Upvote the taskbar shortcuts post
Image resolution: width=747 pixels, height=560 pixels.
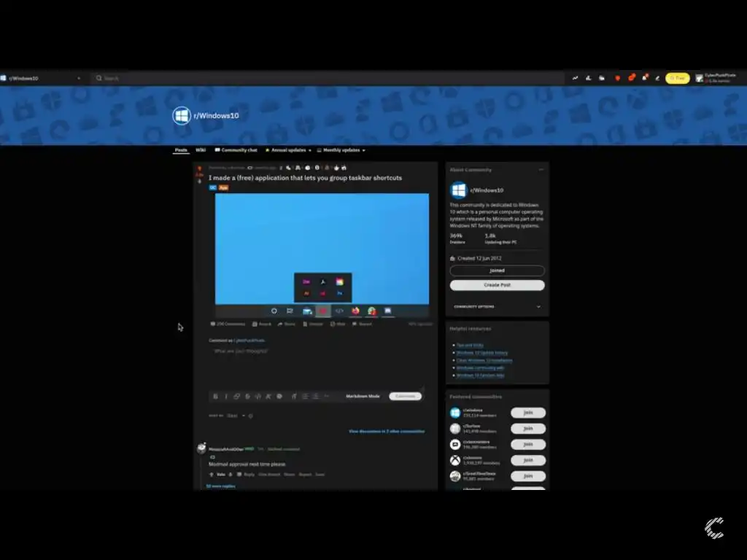[x=199, y=168]
